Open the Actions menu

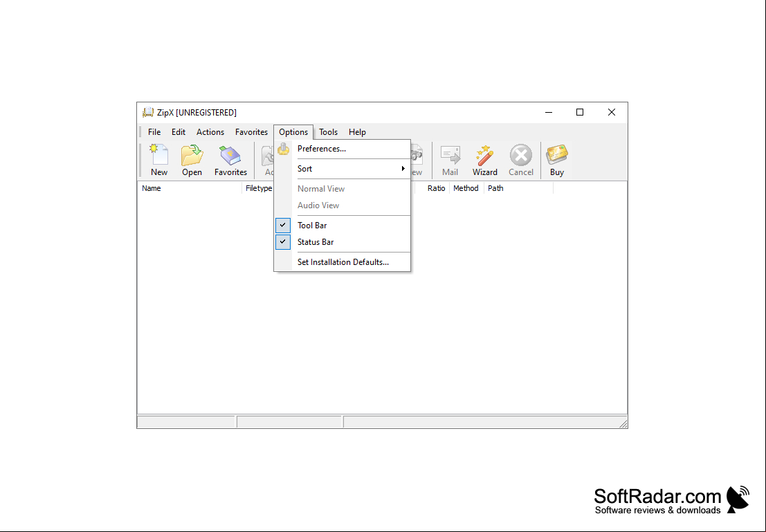(x=210, y=132)
